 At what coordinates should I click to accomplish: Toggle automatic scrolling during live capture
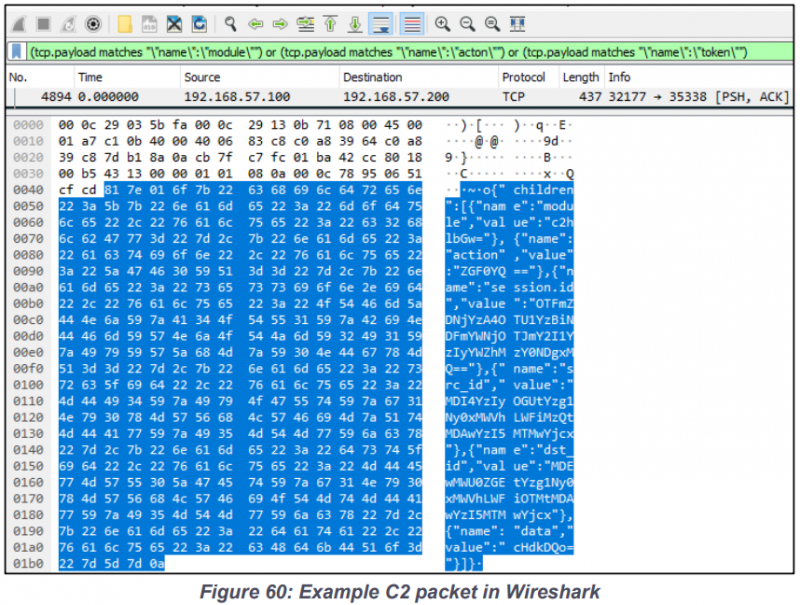coord(381,24)
